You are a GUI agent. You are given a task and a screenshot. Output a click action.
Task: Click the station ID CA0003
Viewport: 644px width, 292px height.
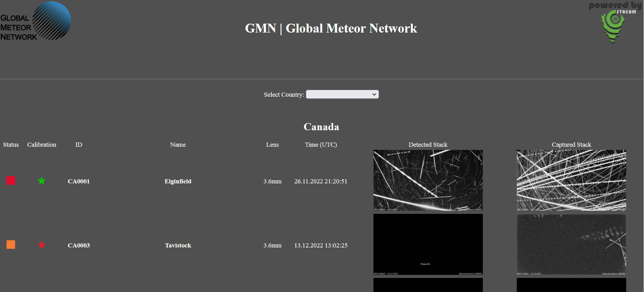click(79, 245)
